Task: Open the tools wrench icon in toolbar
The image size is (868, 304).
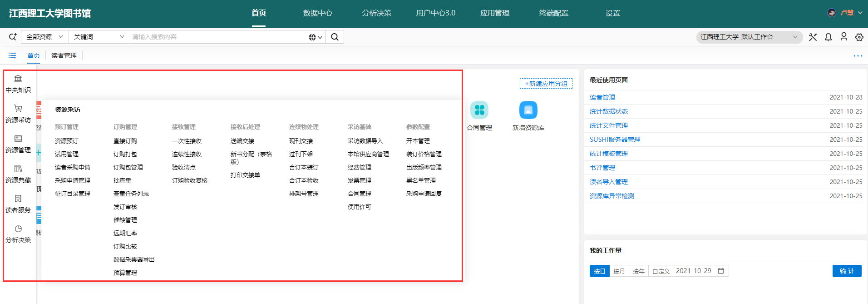Action: click(x=813, y=37)
